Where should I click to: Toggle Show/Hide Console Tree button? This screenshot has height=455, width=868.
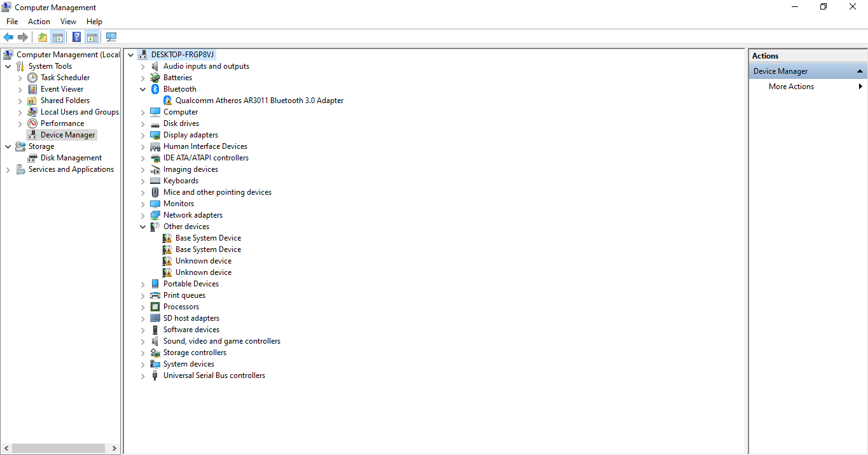tap(58, 38)
